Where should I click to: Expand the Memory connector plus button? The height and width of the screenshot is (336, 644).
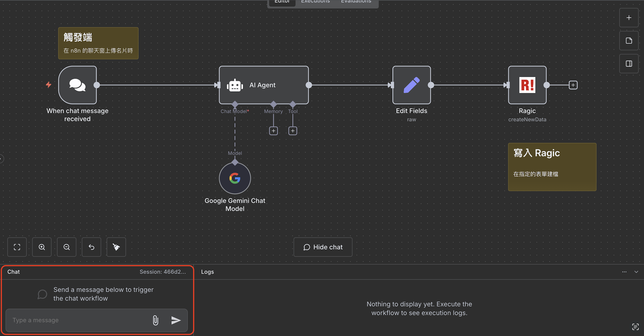pos(274,131)
